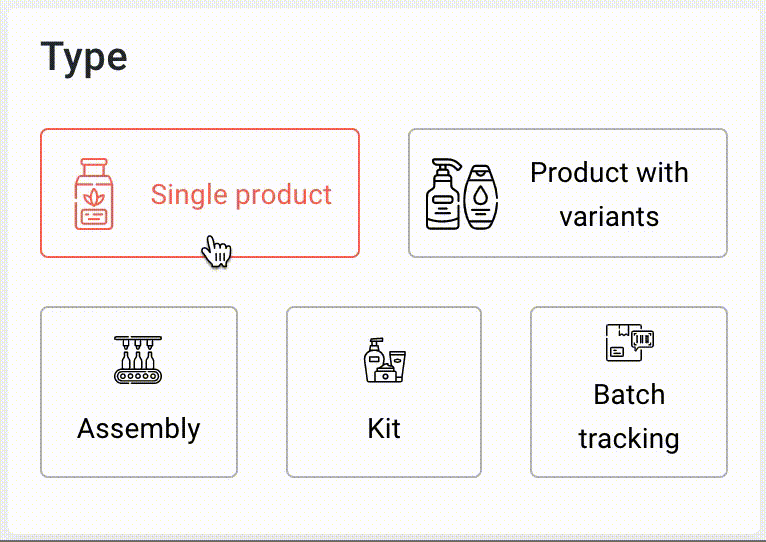Image resolution: width=766 pixels, height=542 pixels.
Task: Click the barcode speech bubble in Batch tracking icon
Action: pos(642,339)
